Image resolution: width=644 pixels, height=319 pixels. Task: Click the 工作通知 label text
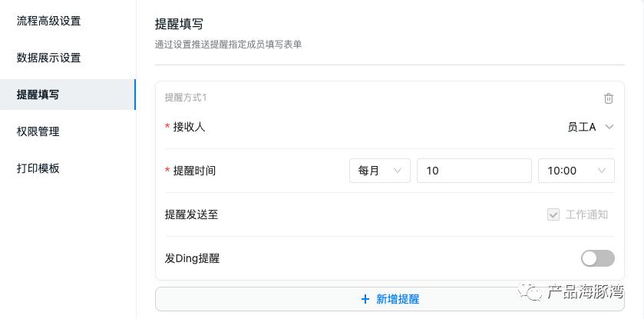pos(586,214)
